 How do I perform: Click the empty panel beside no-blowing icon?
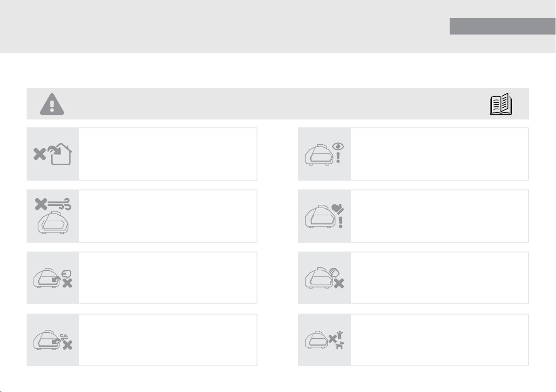pyautogui.click(x=168, y=340)
